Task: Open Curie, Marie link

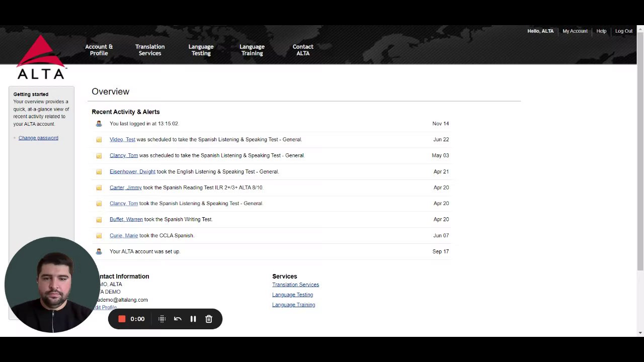Action: (124, 235)
